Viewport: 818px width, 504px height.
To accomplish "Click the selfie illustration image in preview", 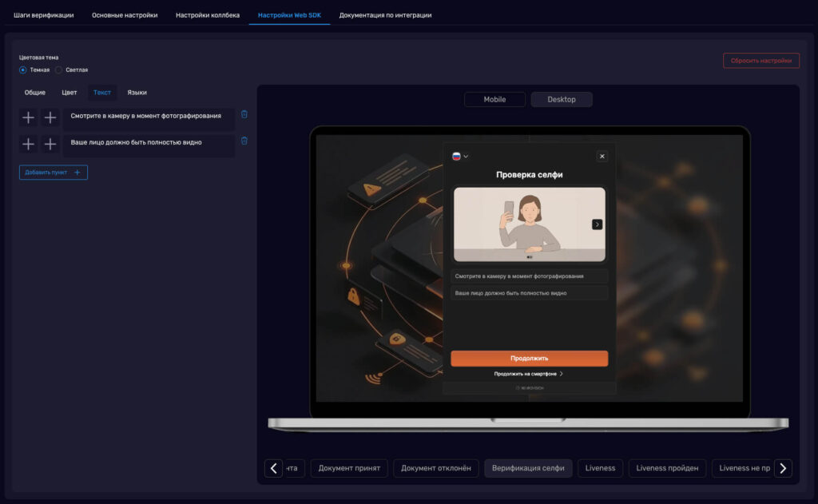I will 529,224.
